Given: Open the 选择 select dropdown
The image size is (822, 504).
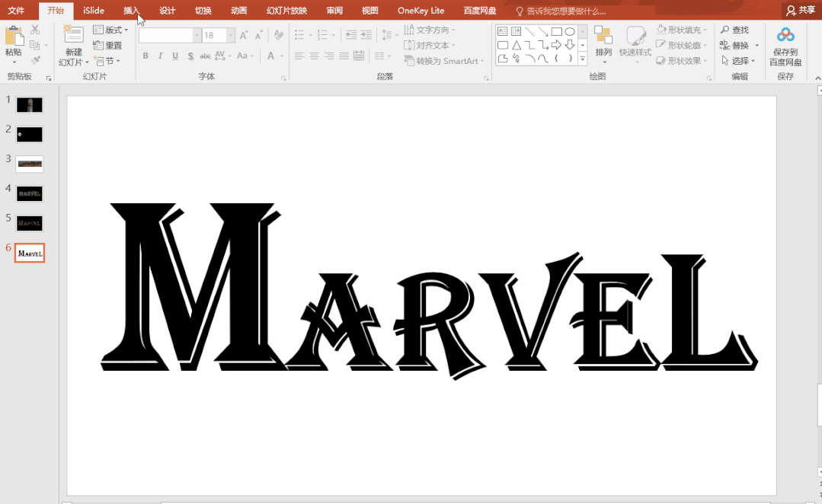Looking at the screenshot, I should (x=738, y=61).
